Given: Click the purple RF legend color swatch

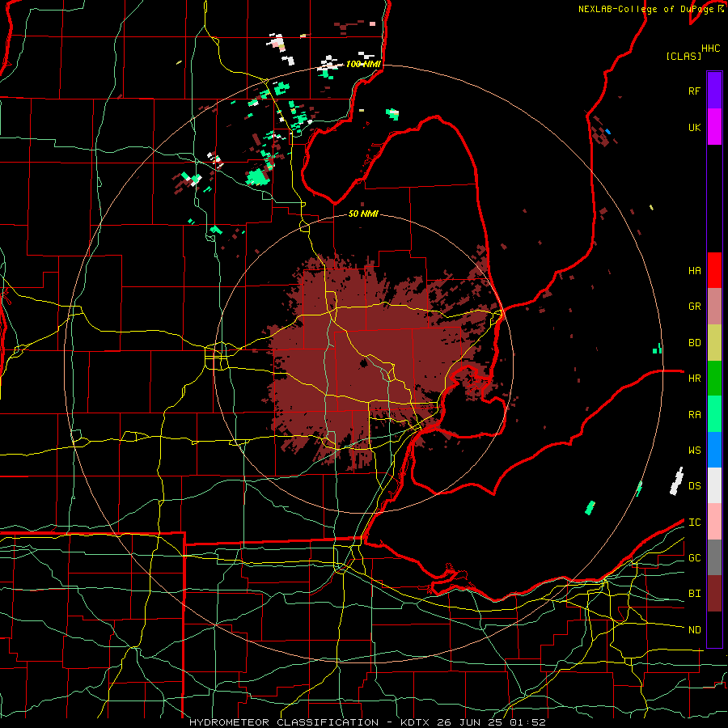Looking at the screenshot, I should [x=714, y=90].
